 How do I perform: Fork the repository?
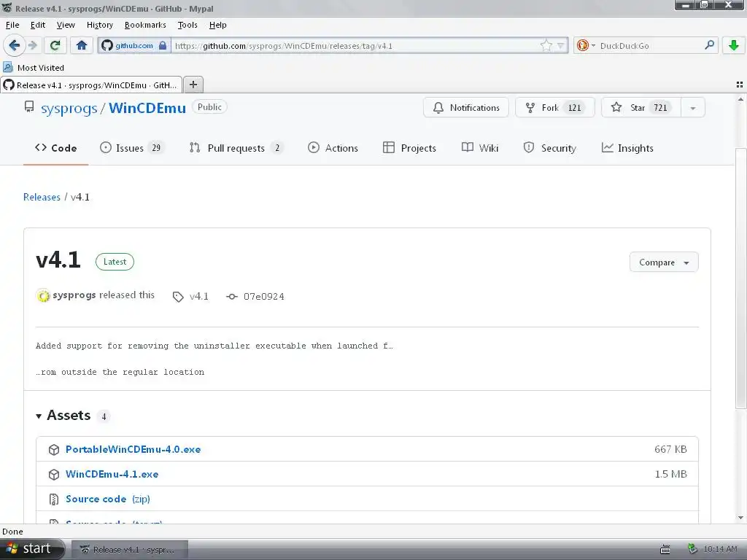point(555,108)
